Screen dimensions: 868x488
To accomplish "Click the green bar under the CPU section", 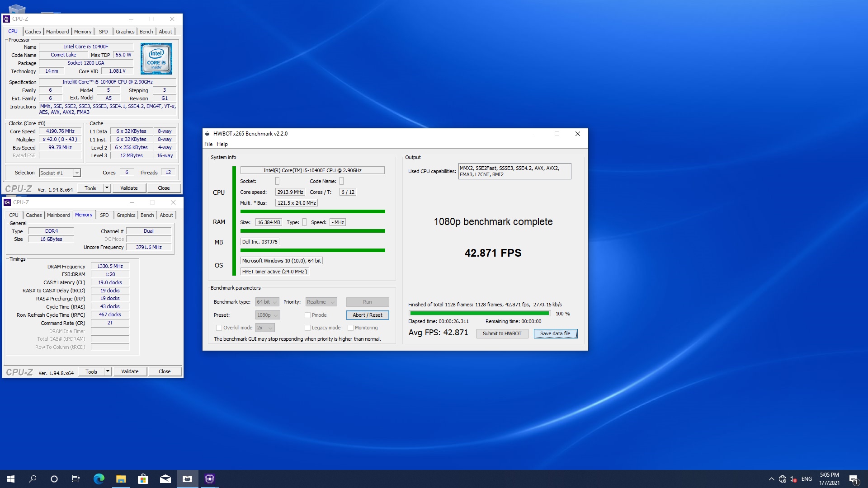I will pos(313,211).
